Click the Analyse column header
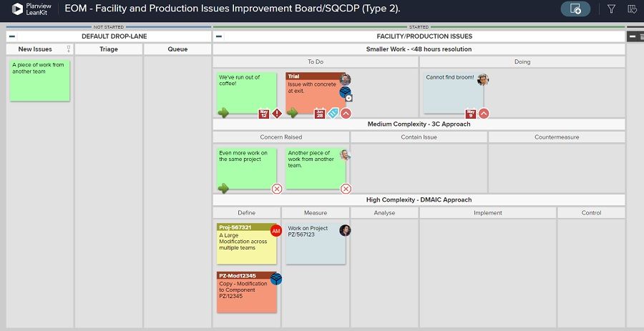The image size is (644, 331). coord(384,213)
